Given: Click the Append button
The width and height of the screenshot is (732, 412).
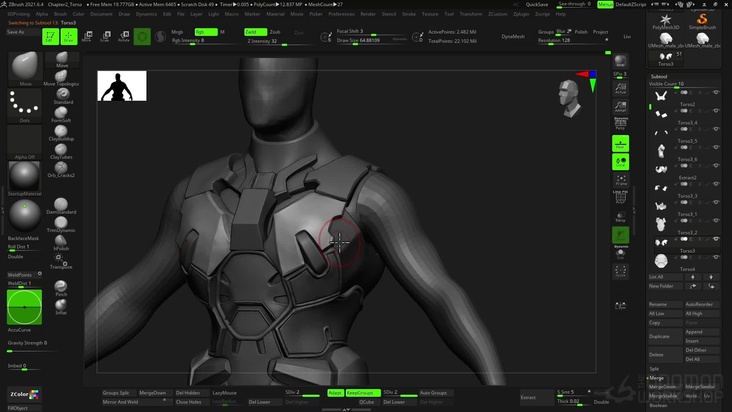Looking at the screenshot, I should 702,332.
